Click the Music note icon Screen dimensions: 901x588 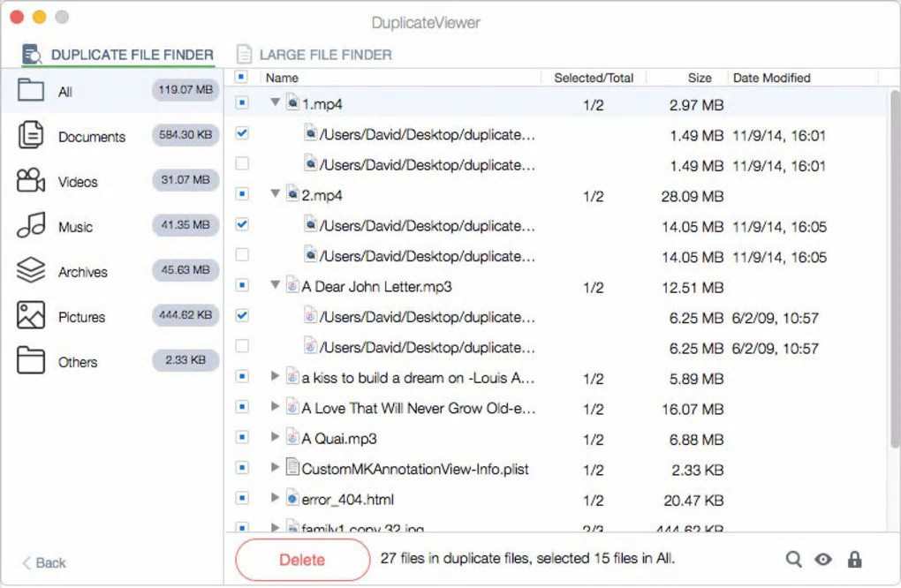30,225
